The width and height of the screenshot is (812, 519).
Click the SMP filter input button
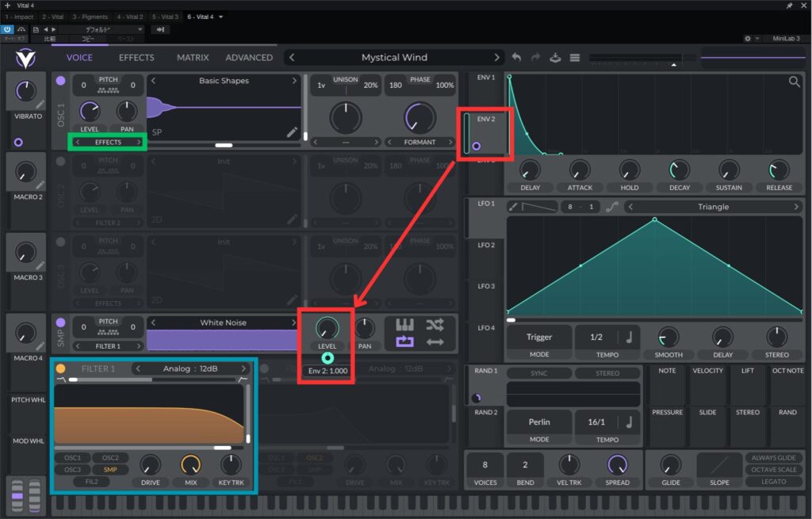[109, 469]
